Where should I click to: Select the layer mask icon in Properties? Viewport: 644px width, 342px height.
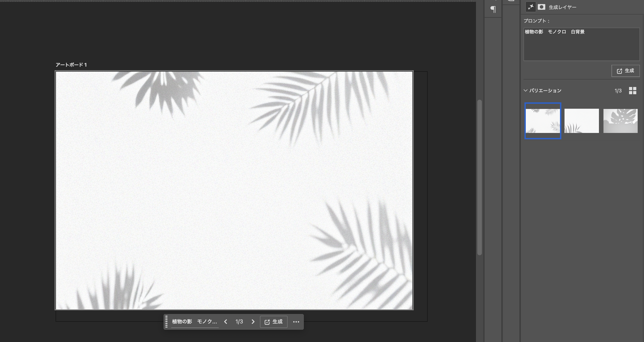tap(541, 7)
